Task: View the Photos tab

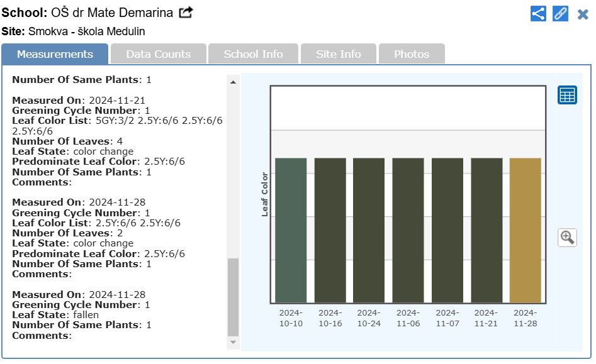Action: coord(412,54)
